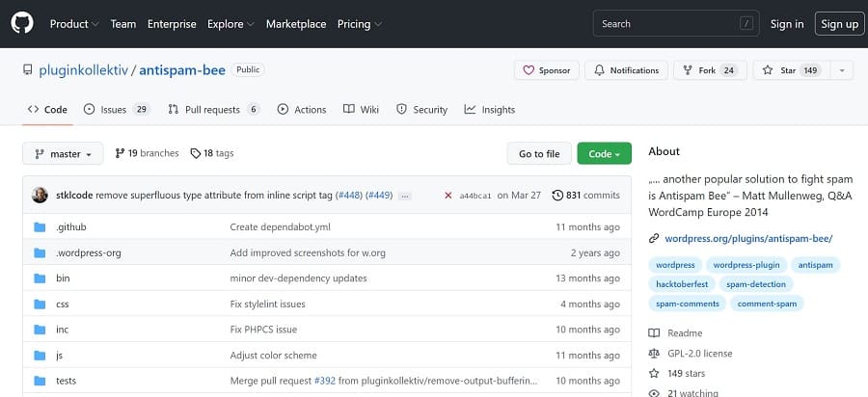This screenshot has width=868, height=397.
Task: Open the Marketplace page
Action: [x=296, y=24]
